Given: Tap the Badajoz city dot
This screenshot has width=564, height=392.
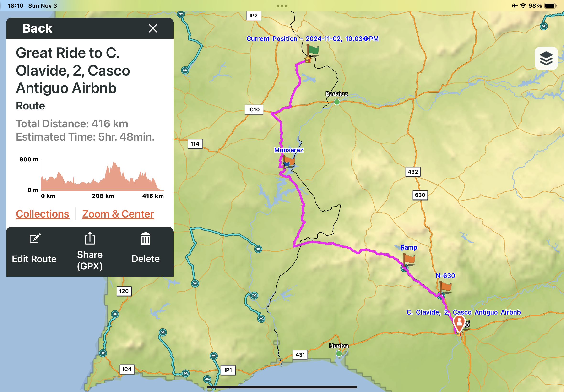Looking at the screenshot, I should (x=337, y=102).
